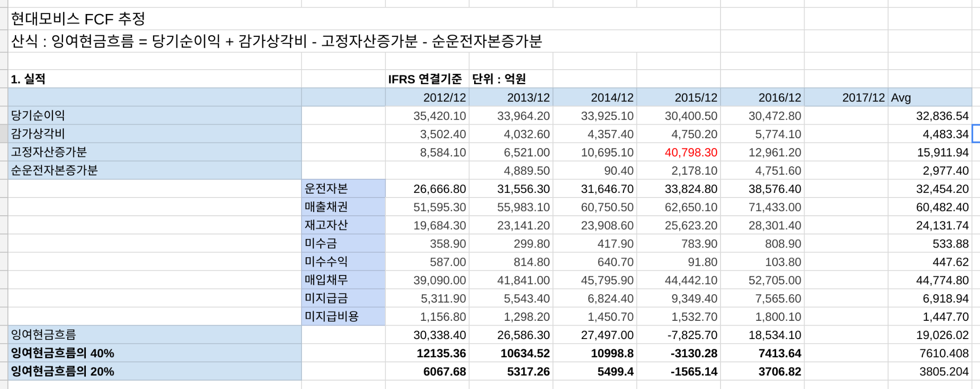Select the bold value 3706.82

click(x=763, y=371)
